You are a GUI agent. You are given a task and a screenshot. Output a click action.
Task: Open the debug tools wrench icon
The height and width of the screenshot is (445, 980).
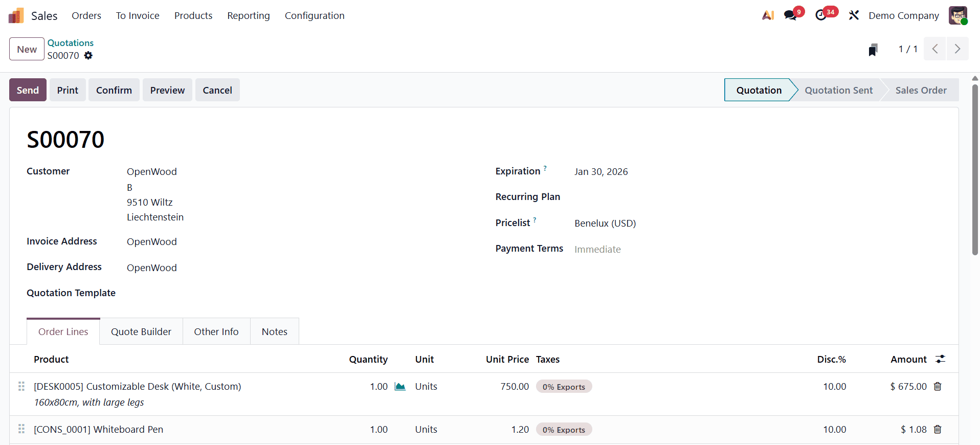coord(854,16)
